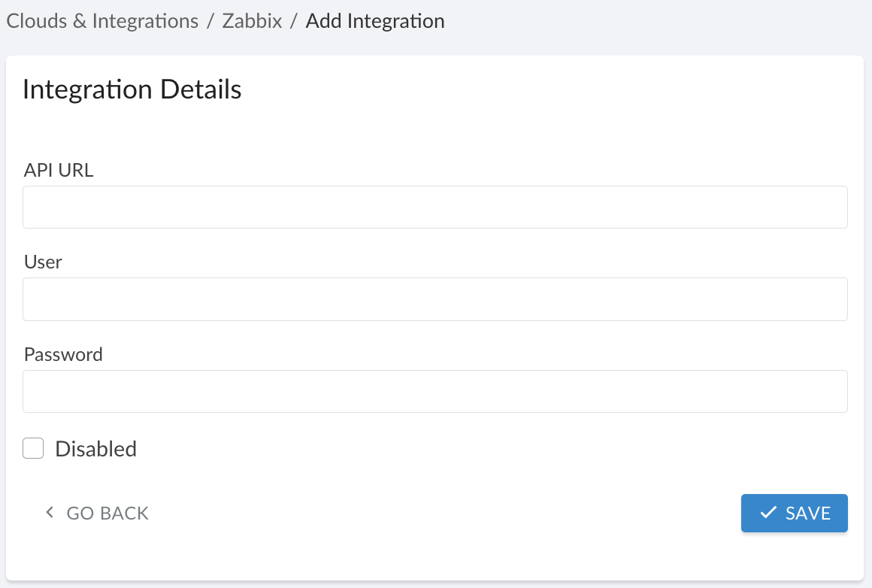Focus the User input field
Screen dimensions: 872x588
[x=434, y=299]
